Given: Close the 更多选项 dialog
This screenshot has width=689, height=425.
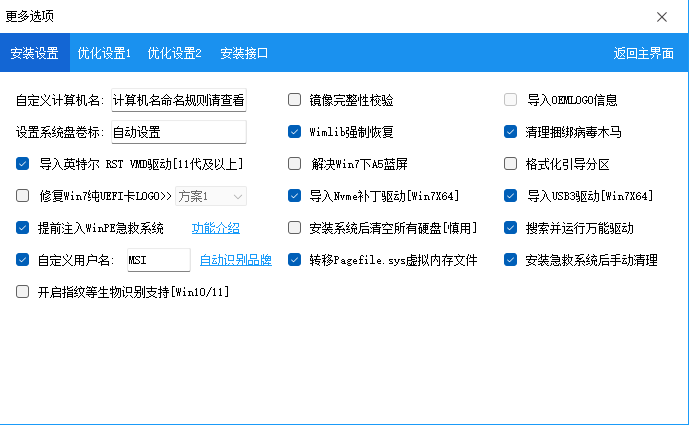Looking at the screenshot, I should click(x=662, y=17).
